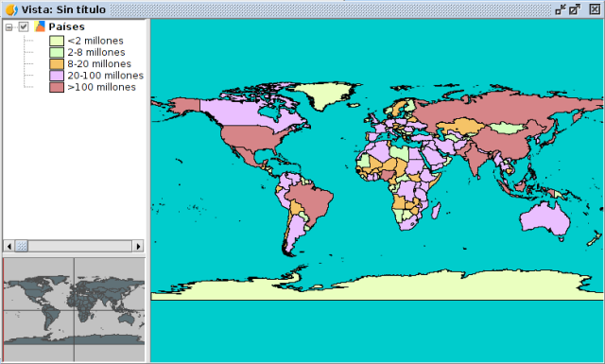Select the '<2 millones' legend label
Screen dimensions: 605x364
95,41
